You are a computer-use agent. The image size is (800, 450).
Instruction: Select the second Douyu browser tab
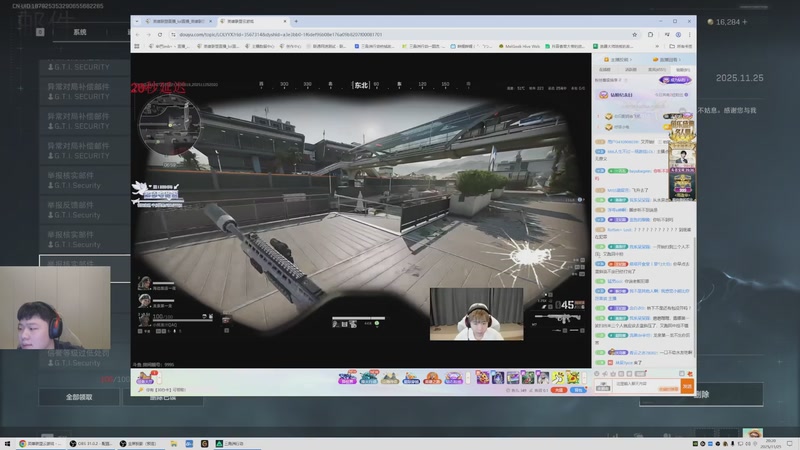tap(253, 21)
